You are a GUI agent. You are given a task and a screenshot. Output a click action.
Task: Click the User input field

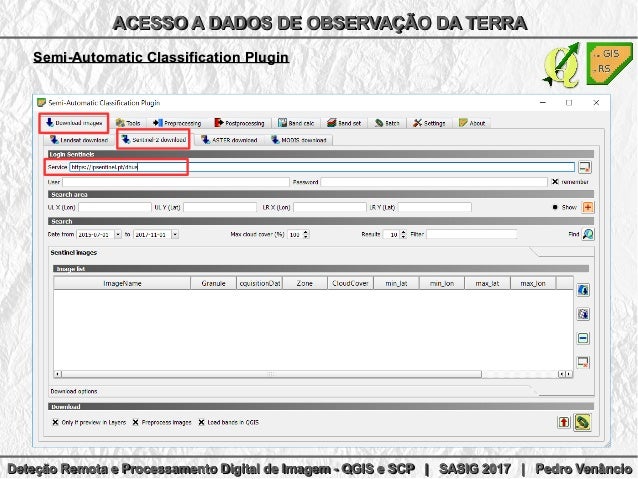tap(176, 182)
